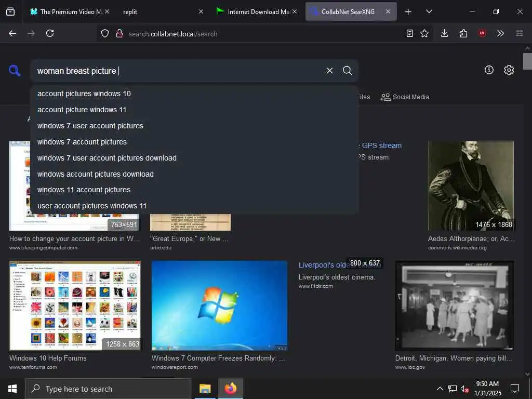Open the list all tabs dropdown
The height and width of the screenshot is (399, 532).
(x=429, y=11)
